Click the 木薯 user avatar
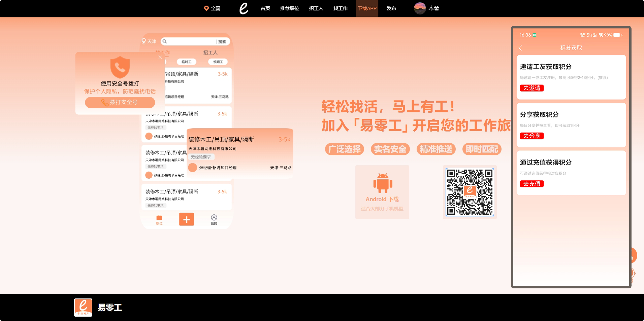Image resolution: width=644 pixels, height=321 pixels. pos(420,8)
